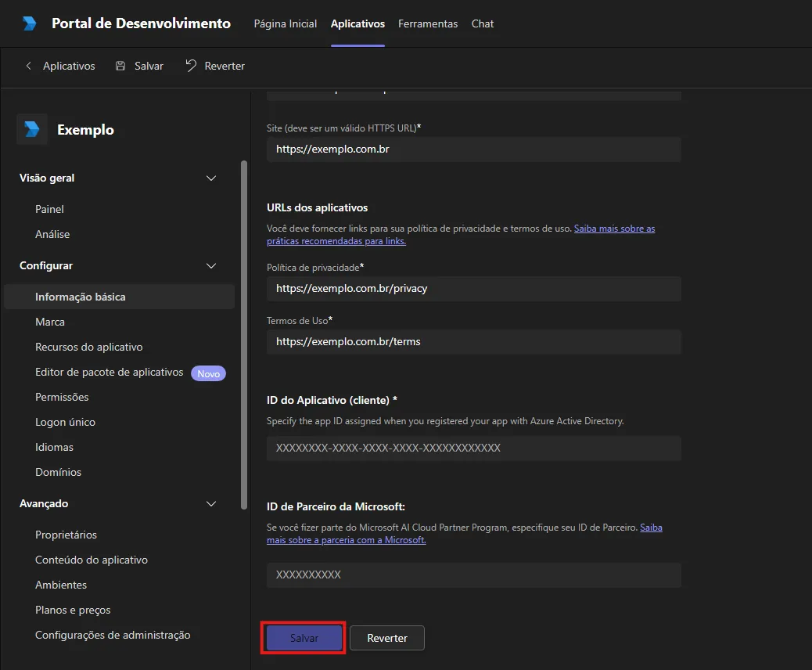Open Permissões in the sidebar
This screenshot has width=812, height=670.
click(x=62, y=397)
